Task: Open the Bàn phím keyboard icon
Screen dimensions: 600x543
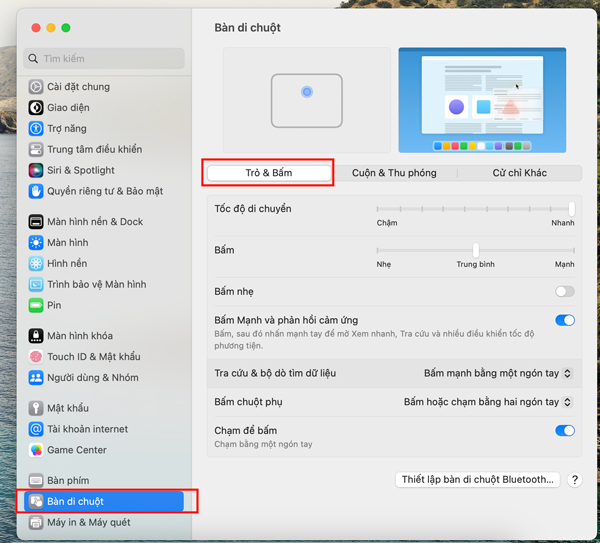Action: click(x=36, y=480)
